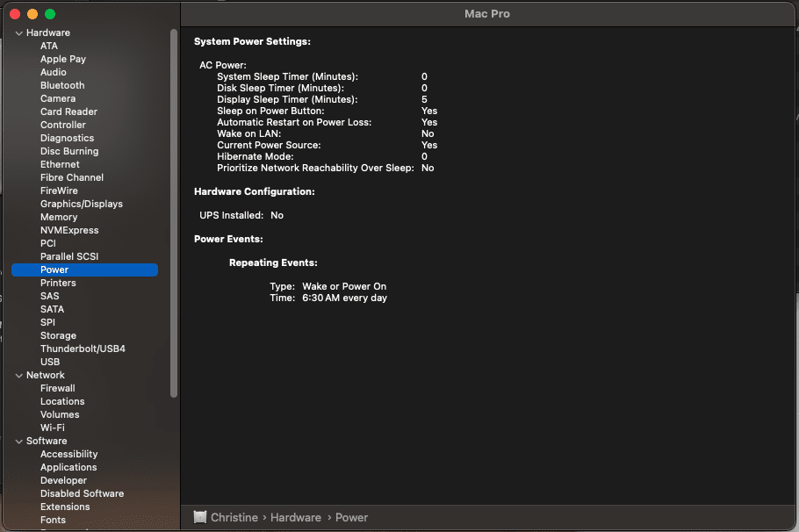Click Hardware in the bottom path bar
Image resolution: width=799 pixels, height=532 pixels.
tap(295, 517)
